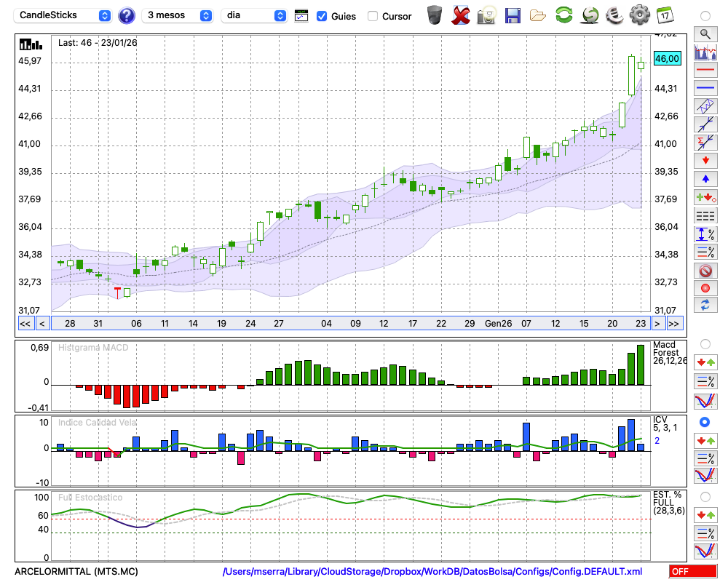Screen dimensions: 728x582
Task: Click the calendar icon in toolbar
Action: [665, 15]
